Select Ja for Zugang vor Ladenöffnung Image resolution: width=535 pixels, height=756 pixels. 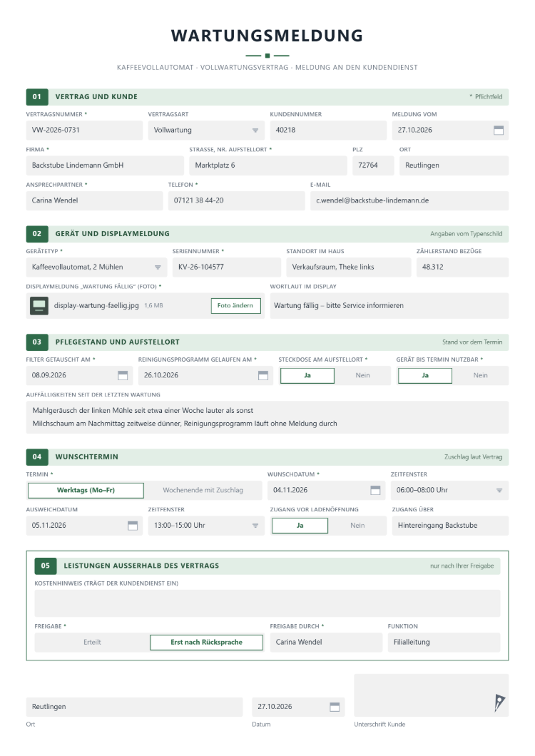(x=300, y=526)
